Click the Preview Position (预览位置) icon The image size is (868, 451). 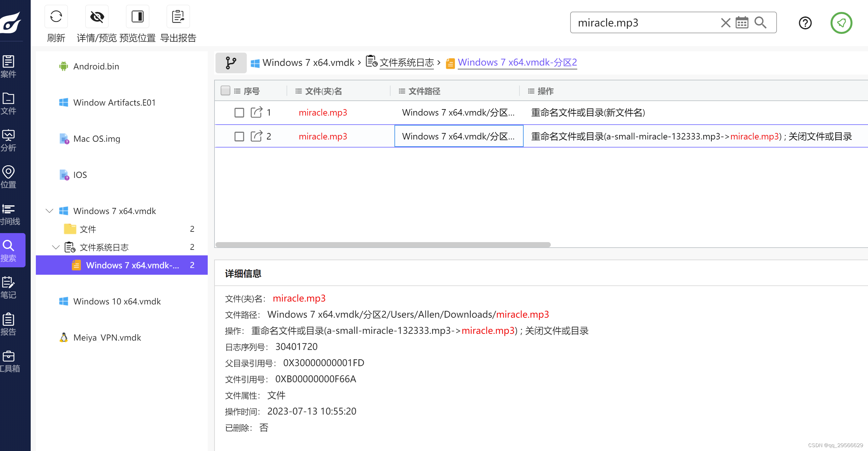pyautogui.click(x=138, y=16)
